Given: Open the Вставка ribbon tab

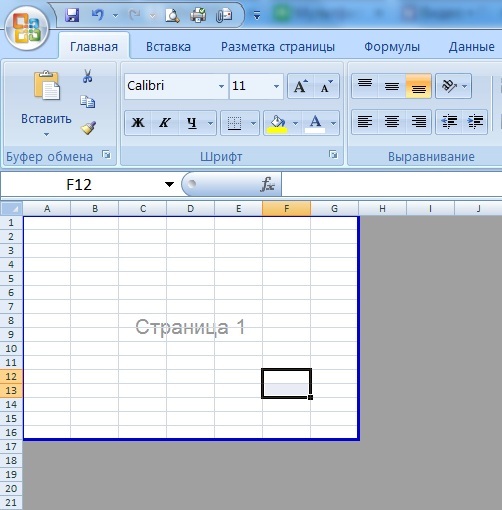Looking at the screenshot, I should coord(168,47).
